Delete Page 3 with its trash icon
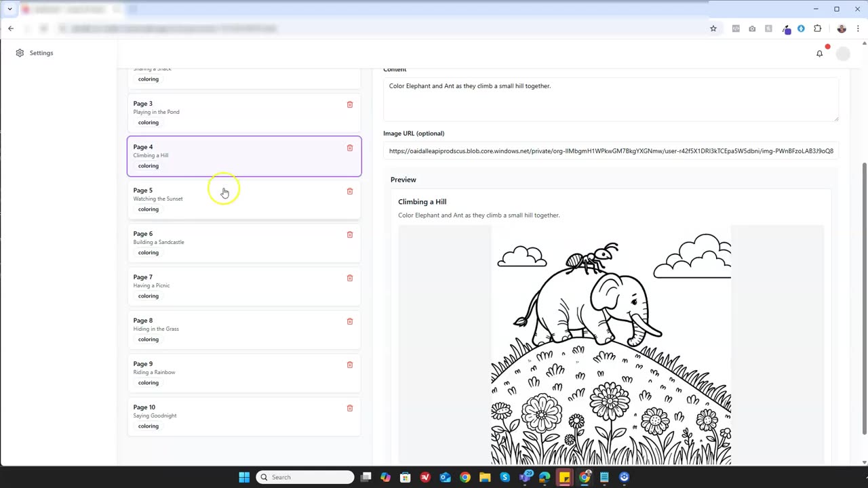Image resolution: width=868 pixels, height=488 pixels. tap(350, 104)
